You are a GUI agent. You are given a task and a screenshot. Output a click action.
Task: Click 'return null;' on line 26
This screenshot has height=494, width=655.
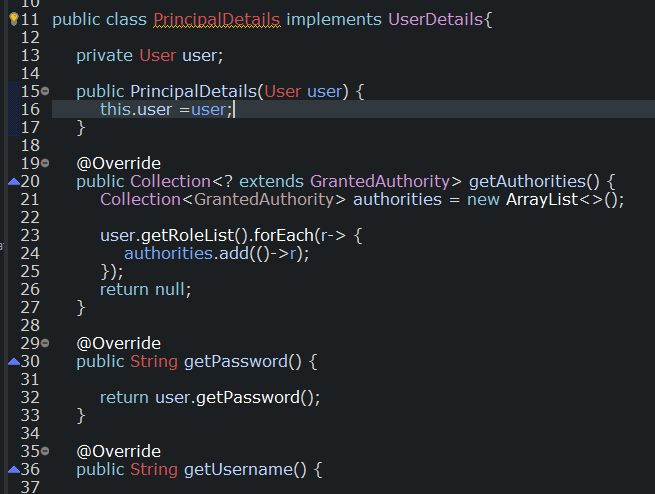145,289
